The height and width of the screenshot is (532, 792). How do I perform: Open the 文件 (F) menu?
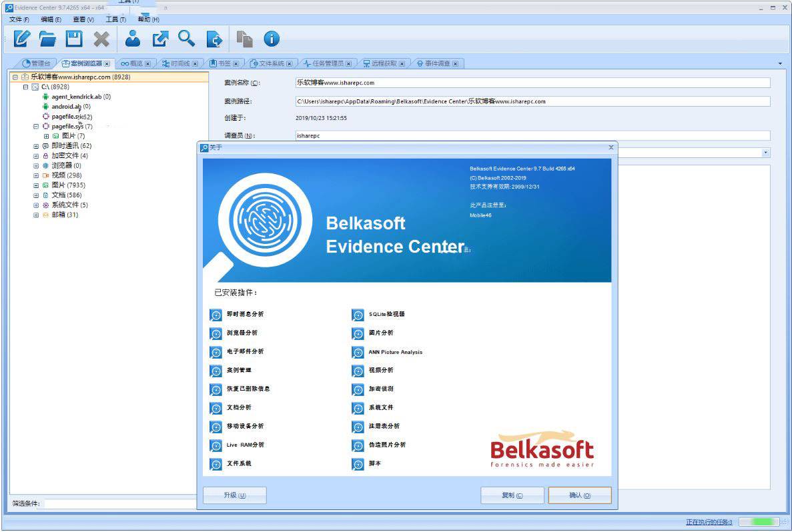pos(19,19)
